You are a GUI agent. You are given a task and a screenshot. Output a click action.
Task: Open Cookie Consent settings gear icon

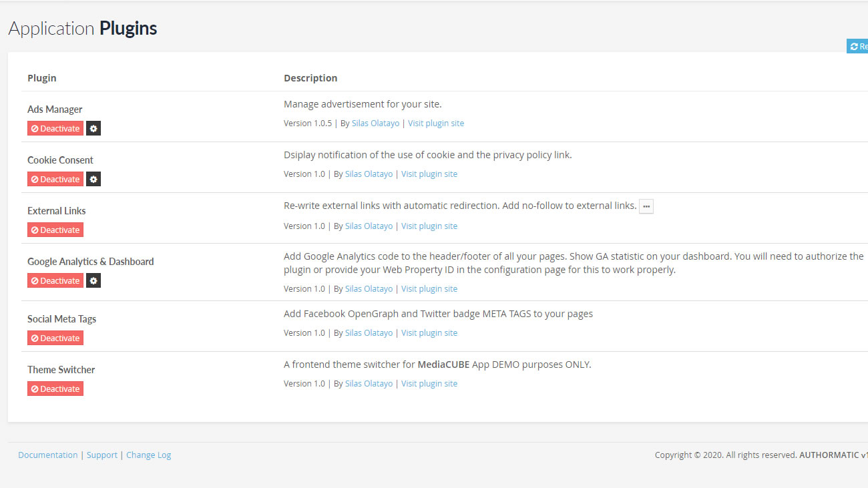(93, 180)
